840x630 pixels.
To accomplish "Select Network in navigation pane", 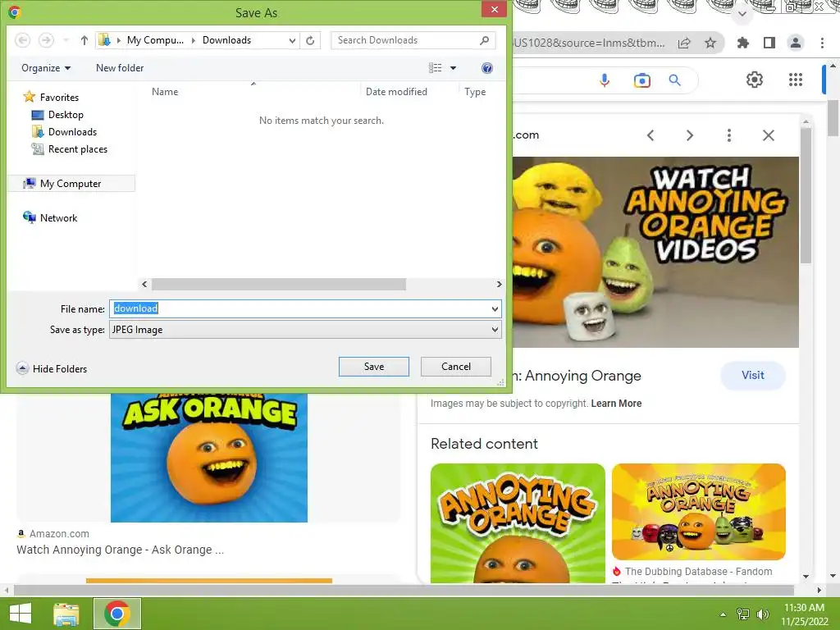I will coord(50,217).
